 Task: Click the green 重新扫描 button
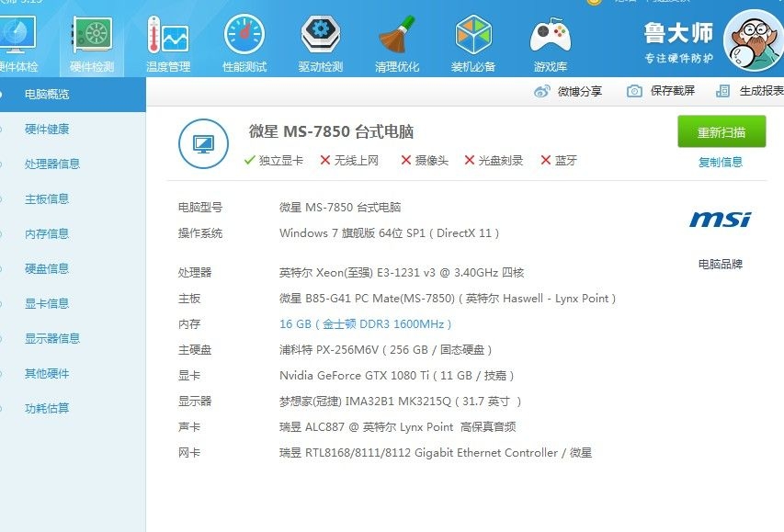[x=722, y=131]
